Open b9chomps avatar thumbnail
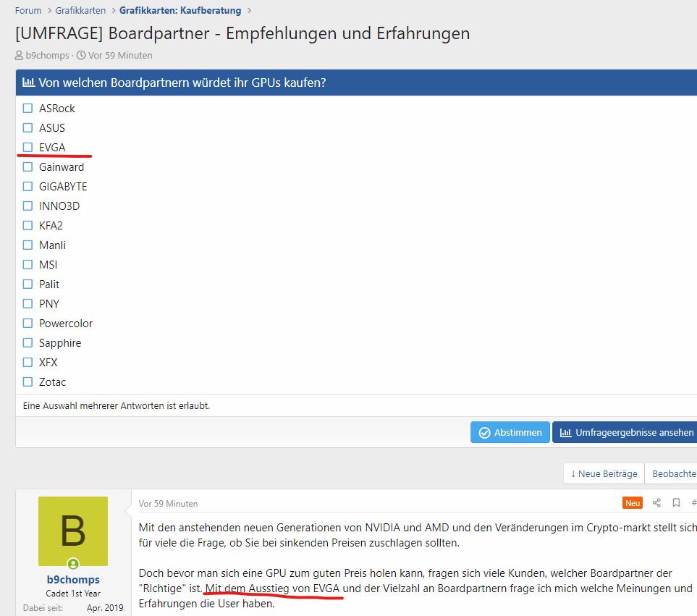Screen dimensions: 697x616 tap(73, 531)
